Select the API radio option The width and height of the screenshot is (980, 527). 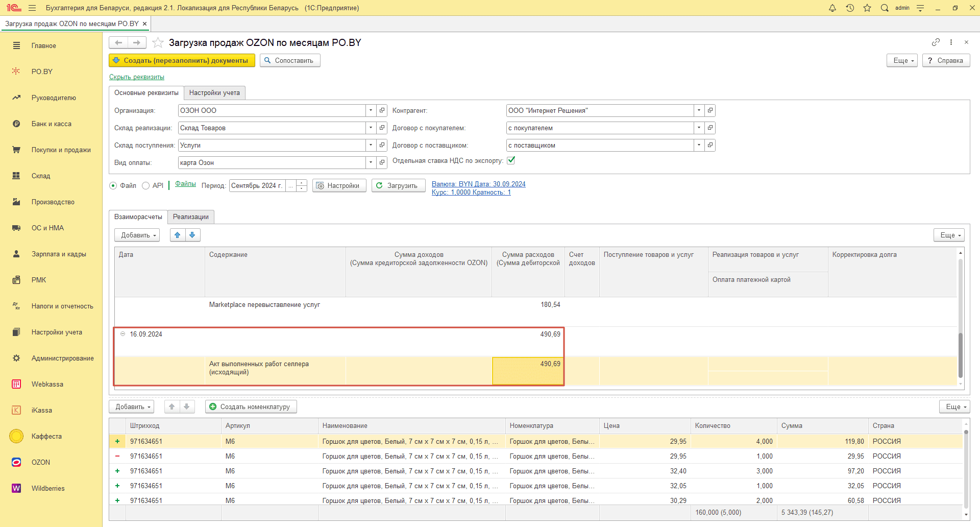click(146, 186)
